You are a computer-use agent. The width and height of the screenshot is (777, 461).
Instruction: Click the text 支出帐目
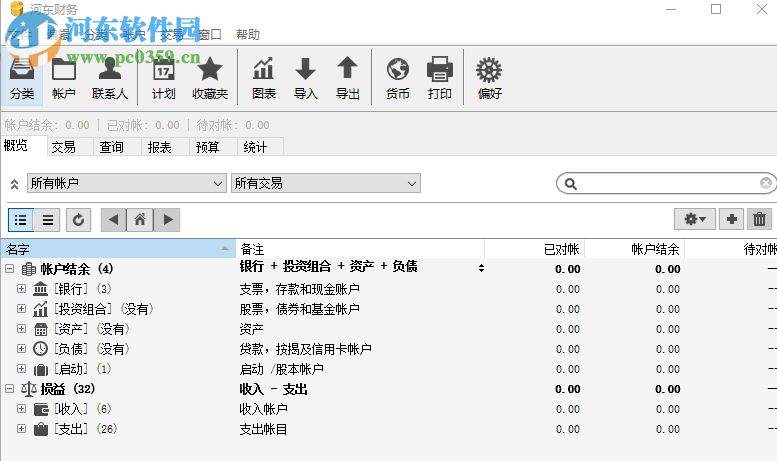tap(263, 429)
